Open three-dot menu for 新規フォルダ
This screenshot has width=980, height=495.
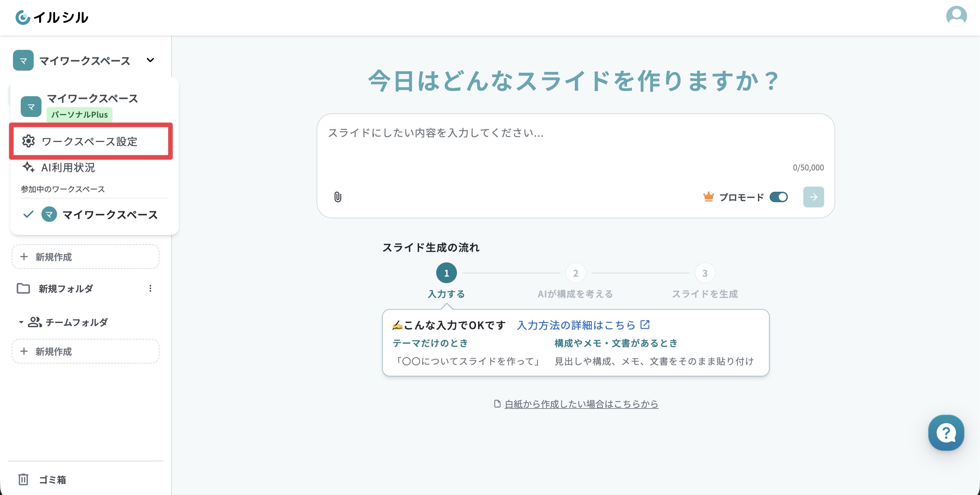click(150, 289)
